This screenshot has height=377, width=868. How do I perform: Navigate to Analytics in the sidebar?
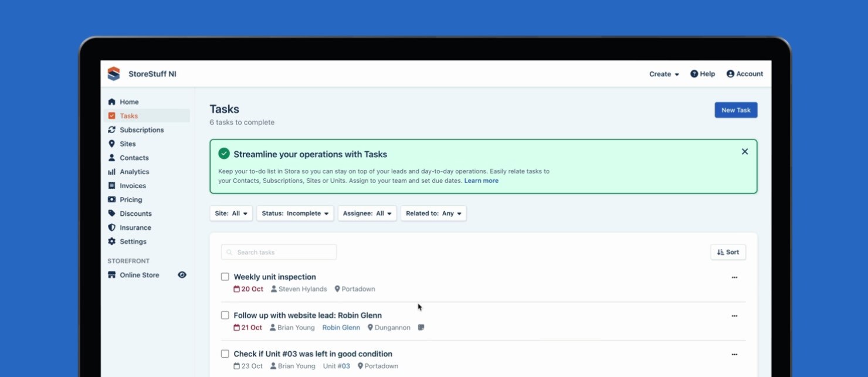(x=134, y=172)
